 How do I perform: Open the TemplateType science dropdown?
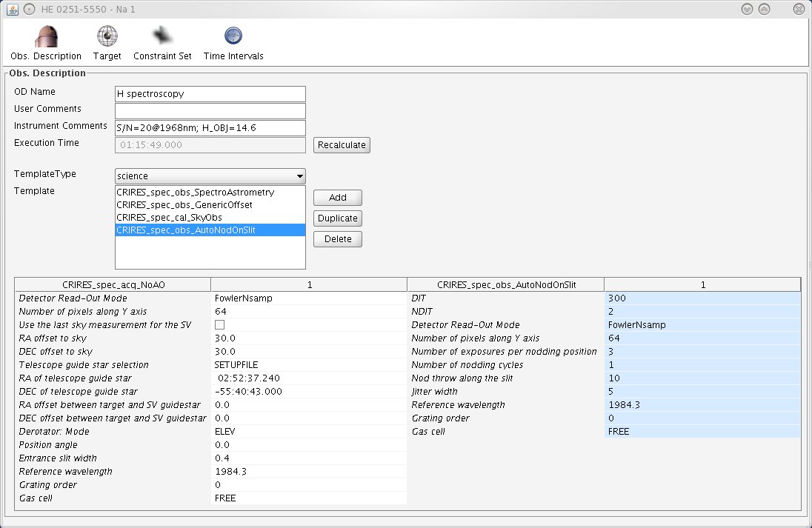coord(210,176)
